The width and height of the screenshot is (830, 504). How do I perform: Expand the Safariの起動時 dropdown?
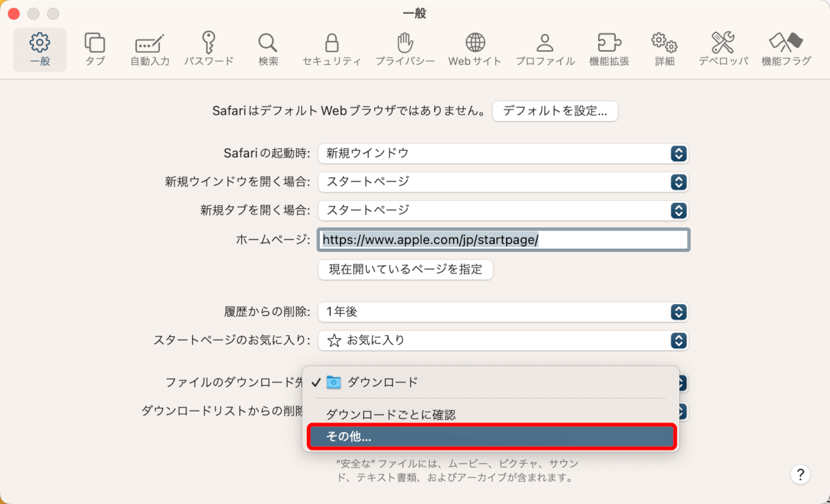click(503, 153)
